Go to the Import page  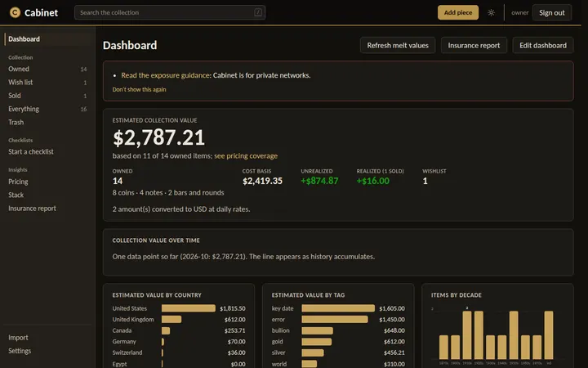pyautogui.click(x=48, y=338)
